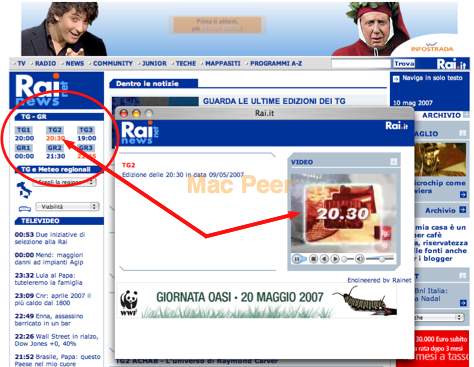This screenshot has height=367, width=474.
Task: Adjust the video volume slider knob
Action: [382, 259]
